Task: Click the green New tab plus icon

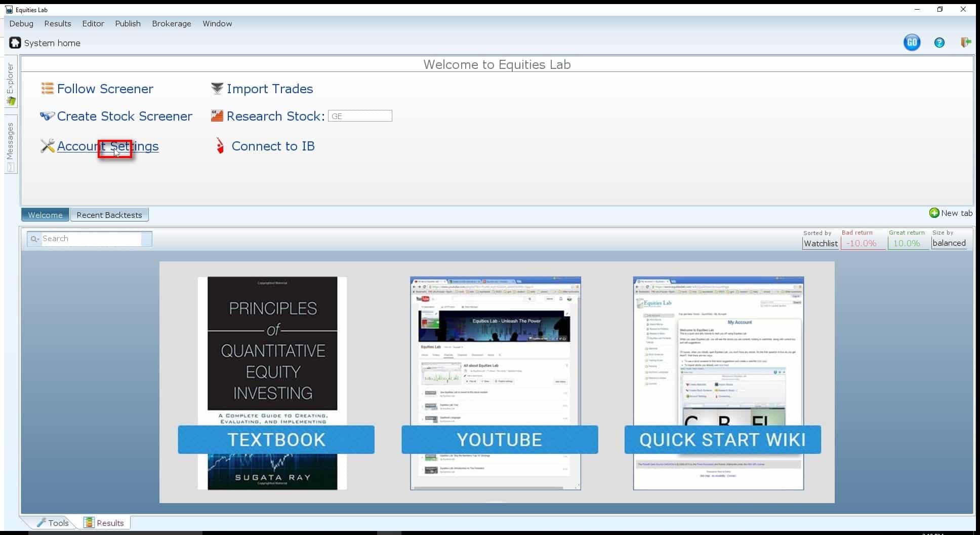Action: click(934, 213)
